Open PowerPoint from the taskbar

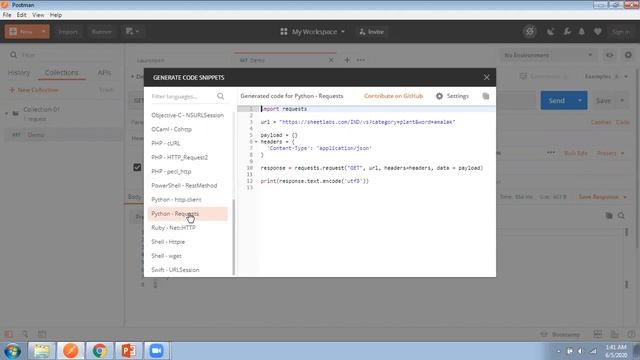click(128, 351)
